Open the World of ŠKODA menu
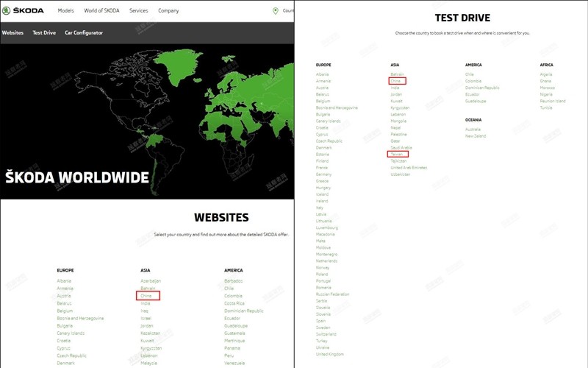588x368 pixels. [101, 11]
